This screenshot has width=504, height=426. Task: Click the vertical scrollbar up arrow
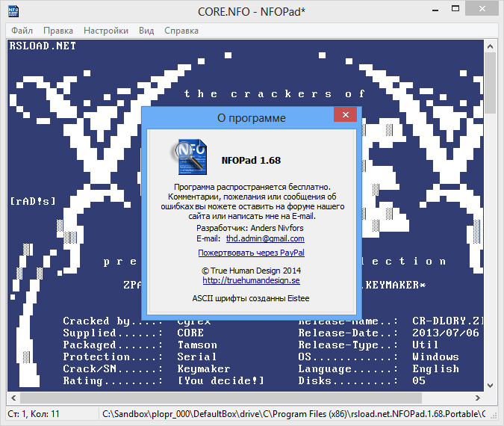(x=490, y=46)
